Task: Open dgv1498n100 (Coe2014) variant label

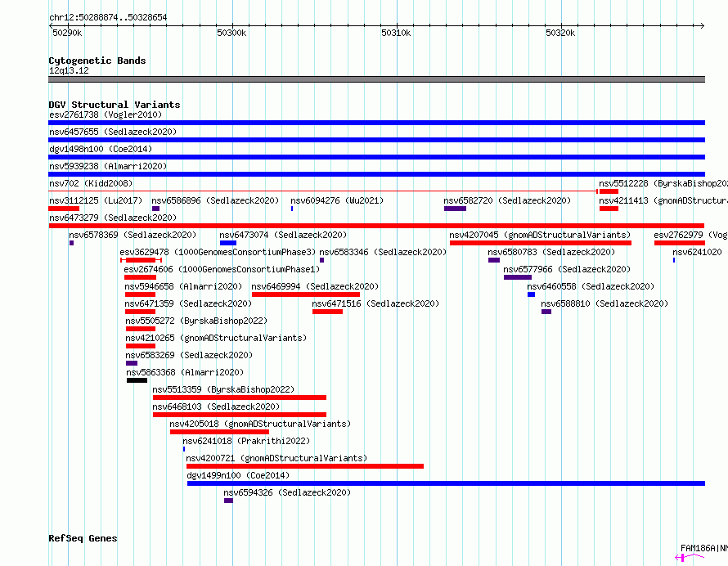Action: pyautogui.click(x=101, y=149)
